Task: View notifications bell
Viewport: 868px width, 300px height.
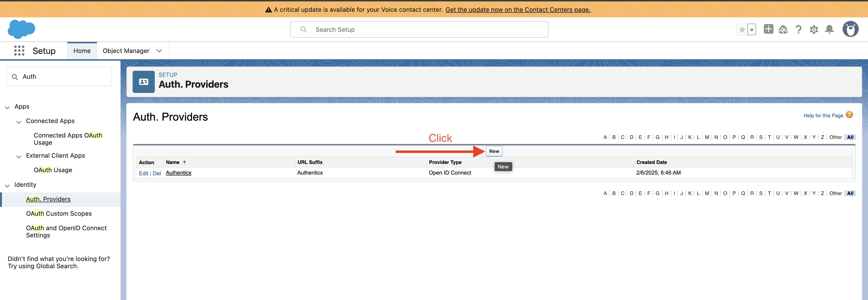Action: (x=829, y=30)
